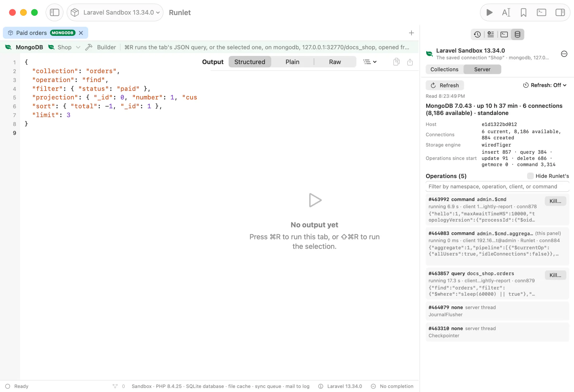Close the Paid orders tab
This screenshot has width=574, height=392.
click(81, 33)
